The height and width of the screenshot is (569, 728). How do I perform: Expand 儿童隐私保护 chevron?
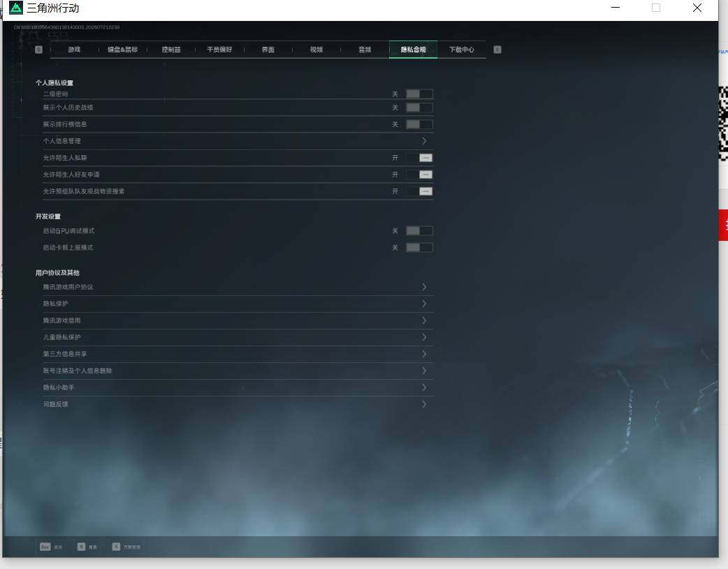[424, 337]
